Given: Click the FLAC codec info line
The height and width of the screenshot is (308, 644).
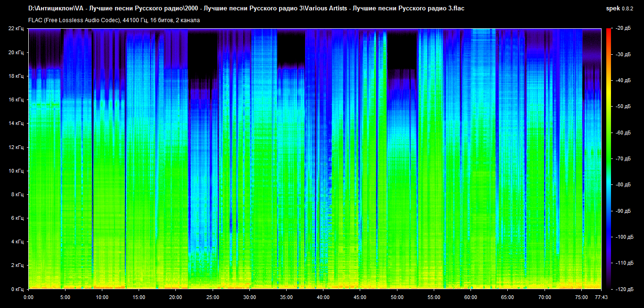Looking at the screenshot, I should click(x=114, y=20).
